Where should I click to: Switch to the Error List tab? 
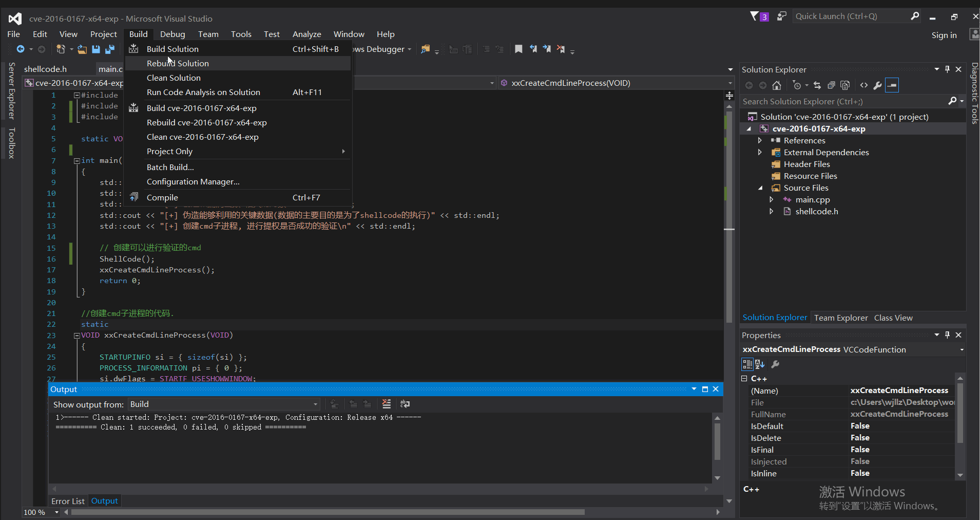pos(68,501)
